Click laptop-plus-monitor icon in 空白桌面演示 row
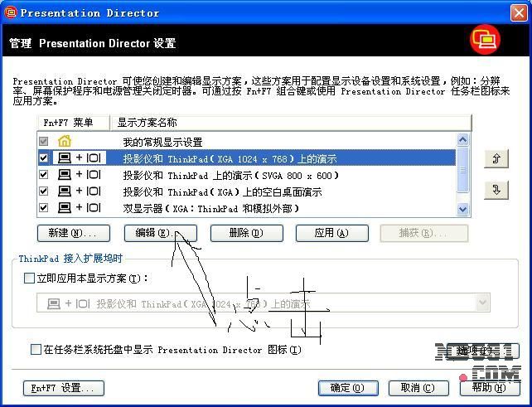 80,191
